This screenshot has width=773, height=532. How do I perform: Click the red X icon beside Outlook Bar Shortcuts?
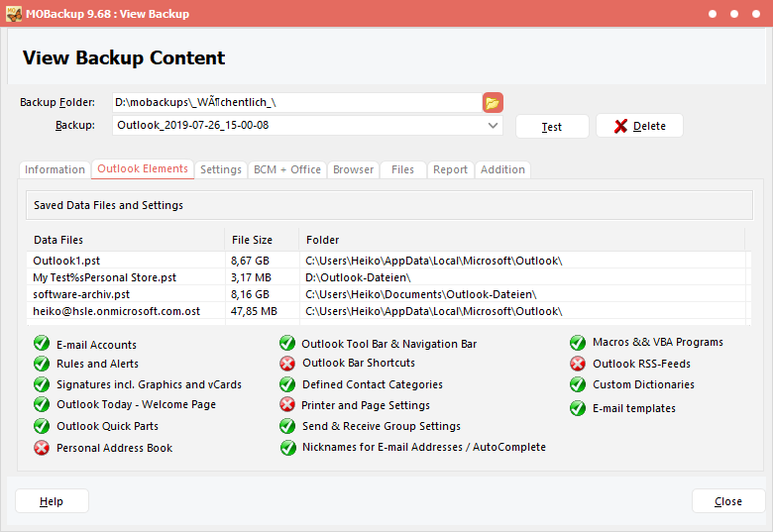[x=287, y=364]
